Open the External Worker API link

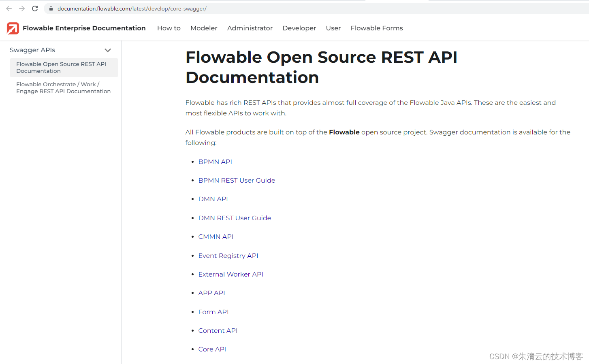[x=230, y=274]
